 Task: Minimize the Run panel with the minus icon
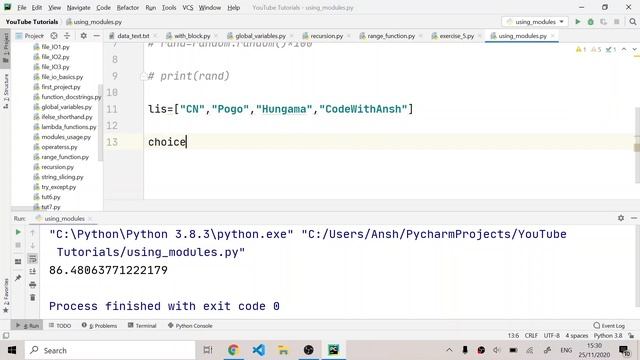coord(633,218)
